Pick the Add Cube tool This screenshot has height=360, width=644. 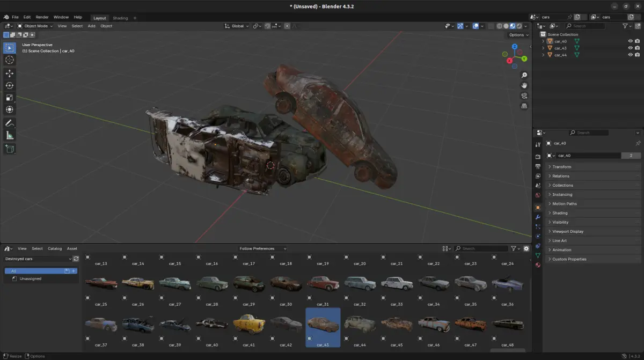click(x=10, y=149)
